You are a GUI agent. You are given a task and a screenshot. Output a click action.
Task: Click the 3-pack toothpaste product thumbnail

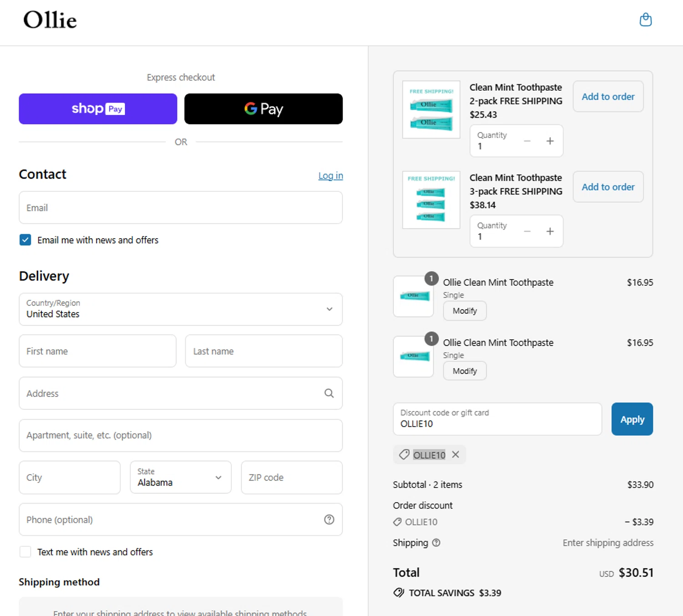[x=431, y=200]
